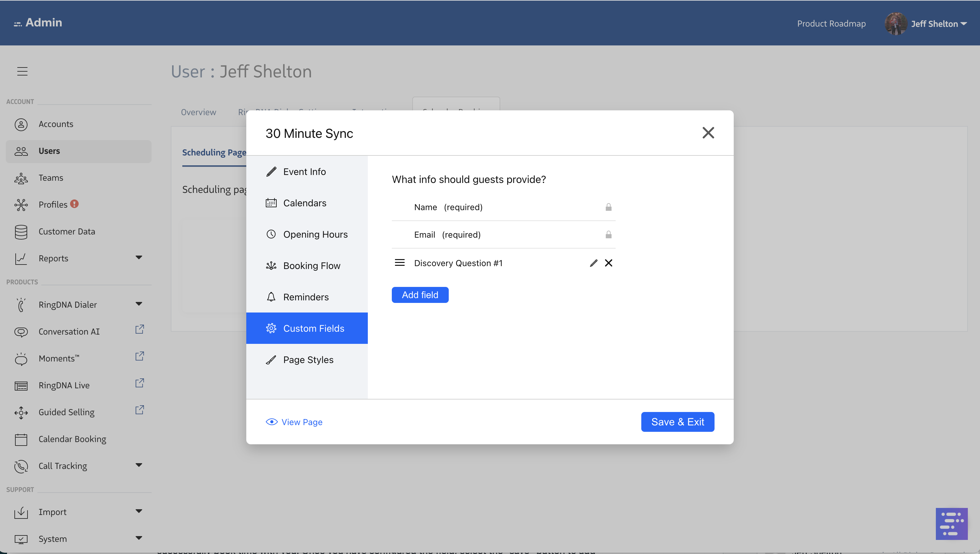Click the hamburger menu icon in sidebar
This screenshot has width=980, height=554.
(x=22, y=71)
